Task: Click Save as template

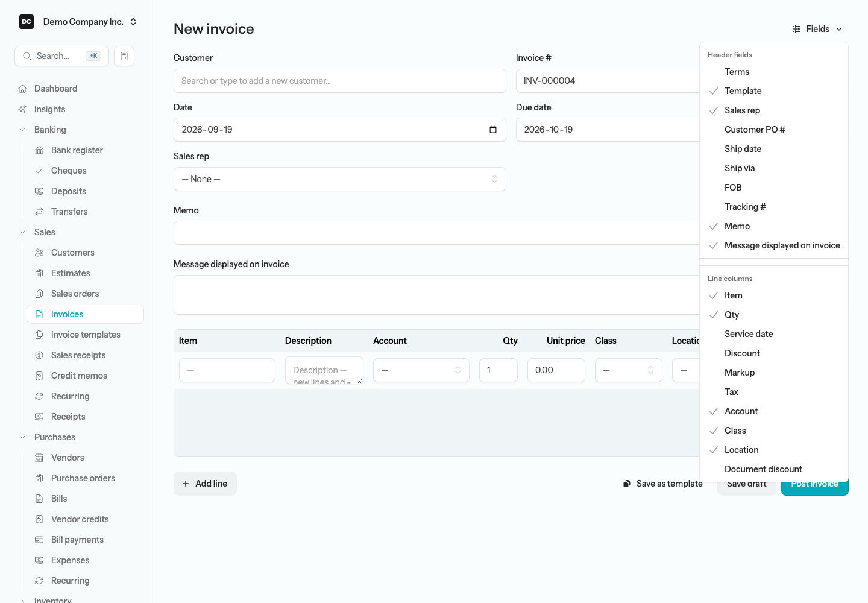Action: click(x=662, y=484)
